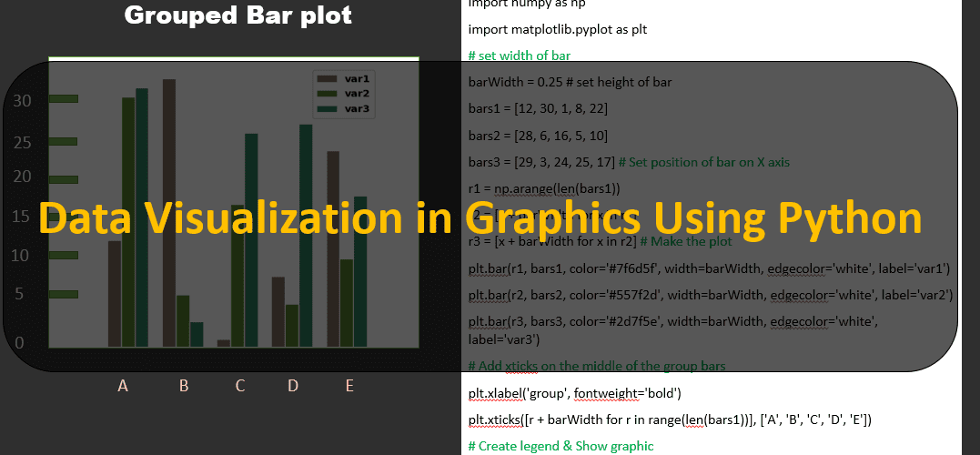Viewport: 980px width, 455px height.
Task: Click the plt.bar(r3, bars3...) code line
Action: click(x=673, y=330)
